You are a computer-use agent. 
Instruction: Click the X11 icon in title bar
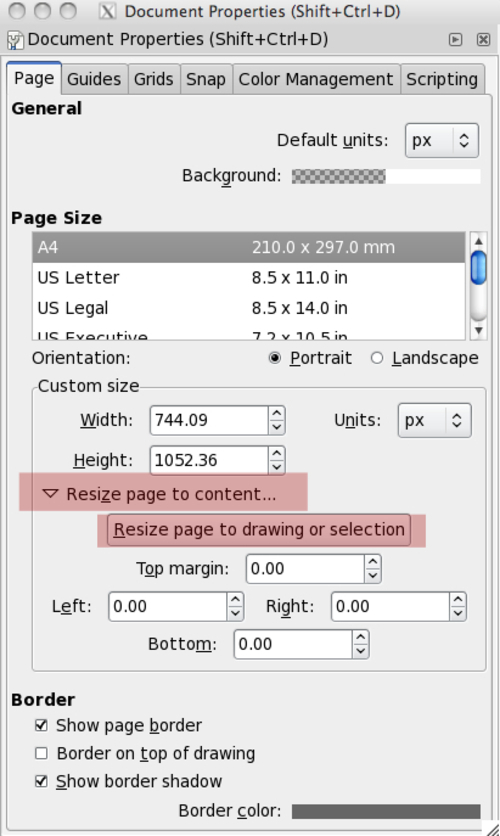coord(107,11)
